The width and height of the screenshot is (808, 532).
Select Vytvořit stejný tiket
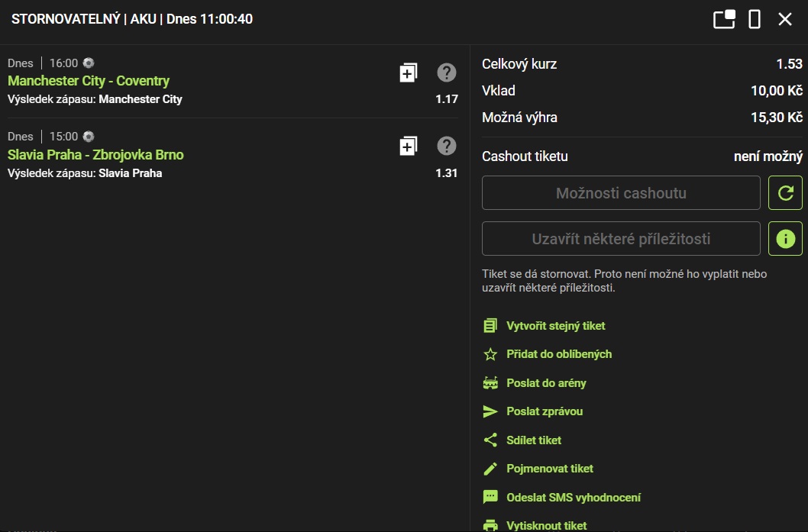click(x=555, y=325)
